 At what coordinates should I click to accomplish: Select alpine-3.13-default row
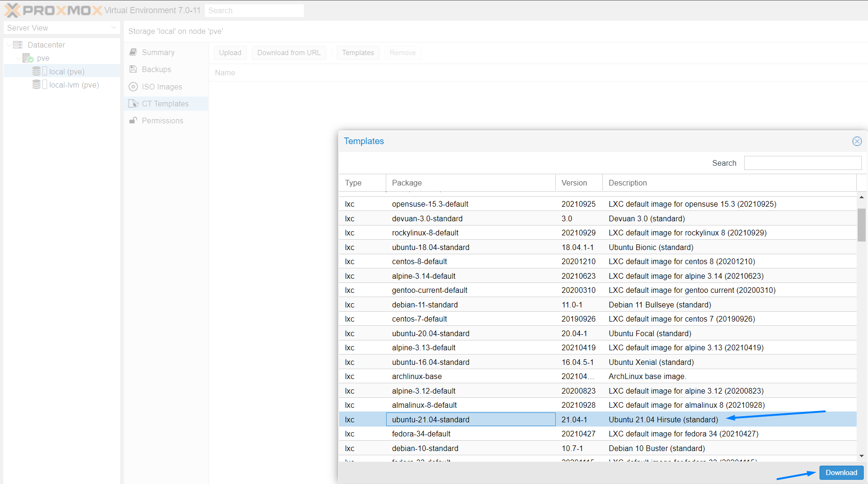[598, 347]
